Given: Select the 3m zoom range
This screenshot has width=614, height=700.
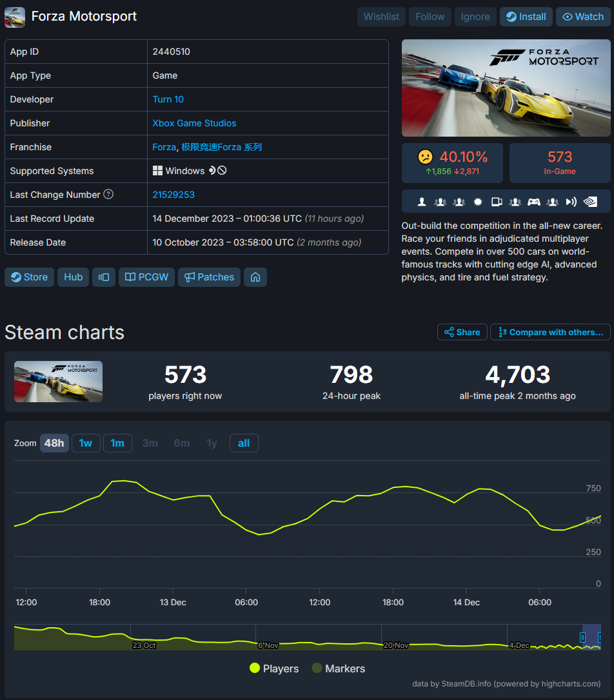Looking at the screenshot, I should tap(150, 443).
